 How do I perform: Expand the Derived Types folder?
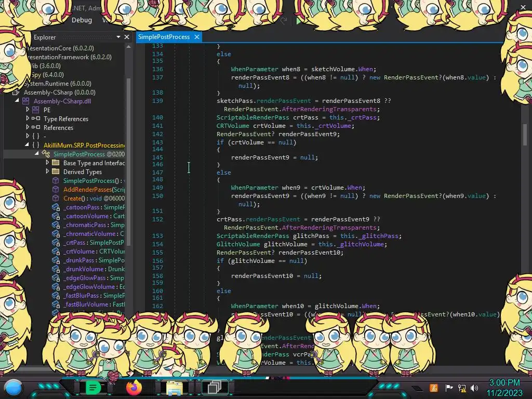(47, 171)
